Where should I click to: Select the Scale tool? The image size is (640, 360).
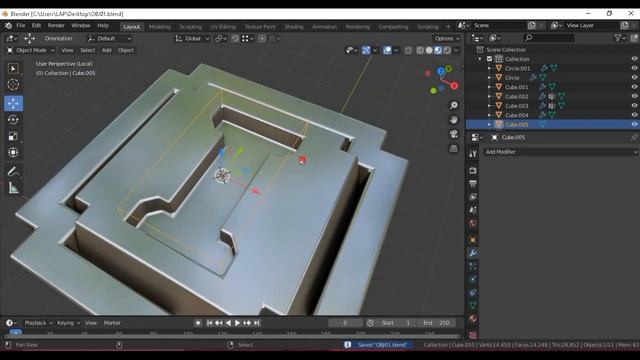click(13, 136)
